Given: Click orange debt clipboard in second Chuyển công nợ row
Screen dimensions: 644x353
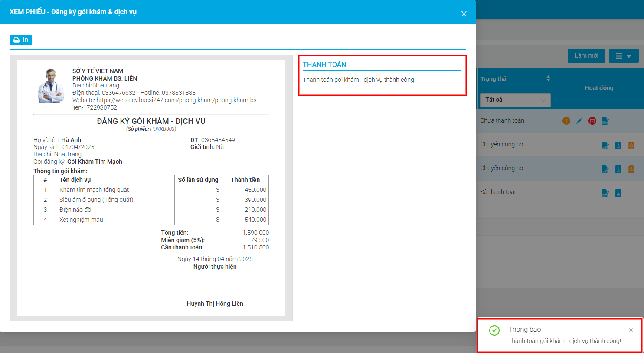Looking at the screenshot, I should (x=631, y=169).
